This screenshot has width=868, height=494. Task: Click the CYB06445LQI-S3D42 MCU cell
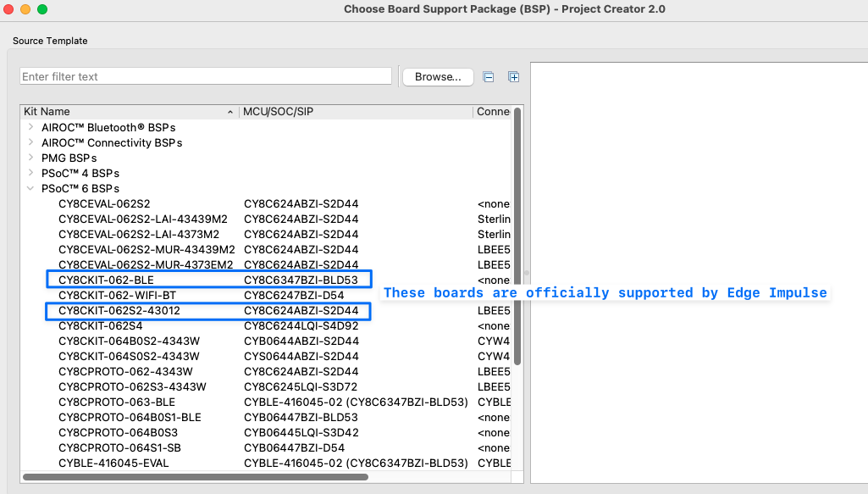301,432
